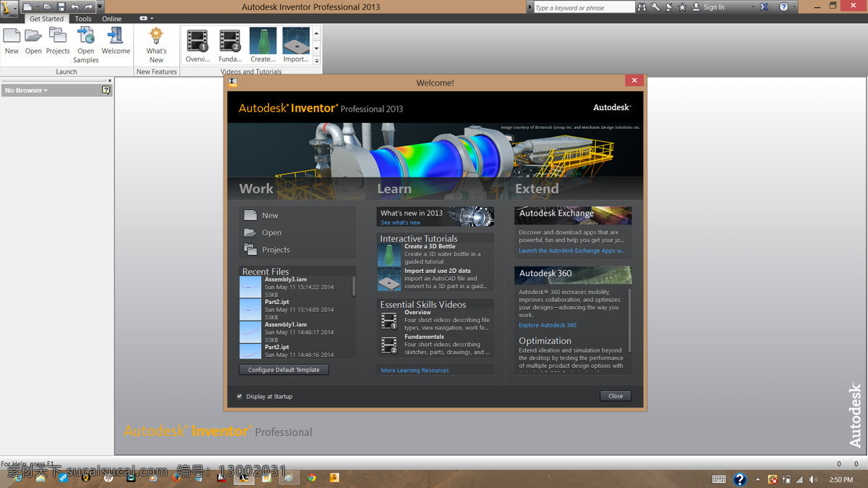
Task: Show the Welcome screen from the ribbon
Action: (x=116, y=35)
